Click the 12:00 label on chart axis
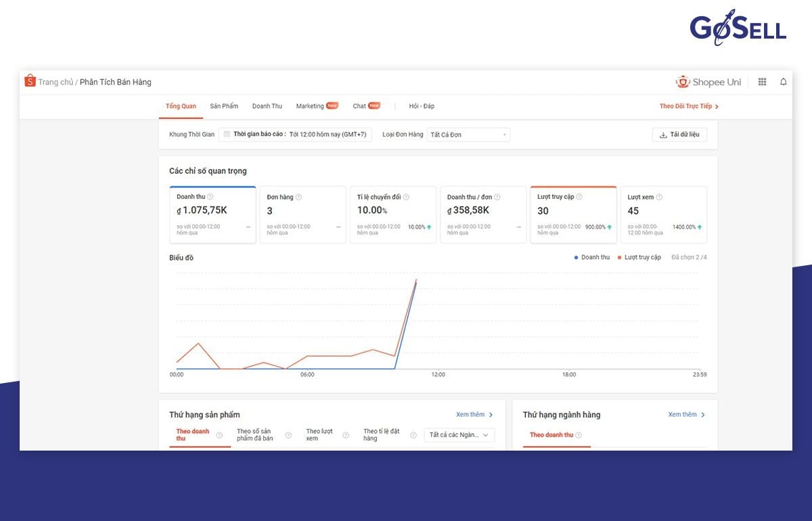 (x=438, y=374)
